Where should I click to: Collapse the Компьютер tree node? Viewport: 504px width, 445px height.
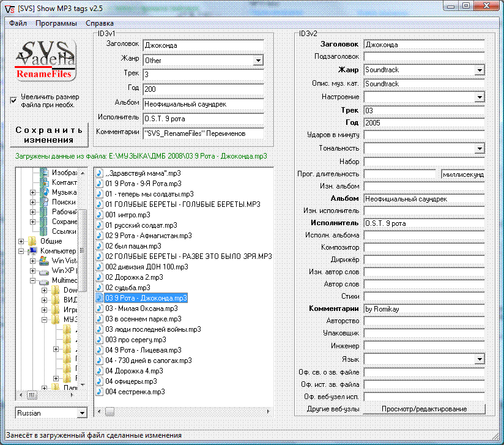(x=21, y=251)
